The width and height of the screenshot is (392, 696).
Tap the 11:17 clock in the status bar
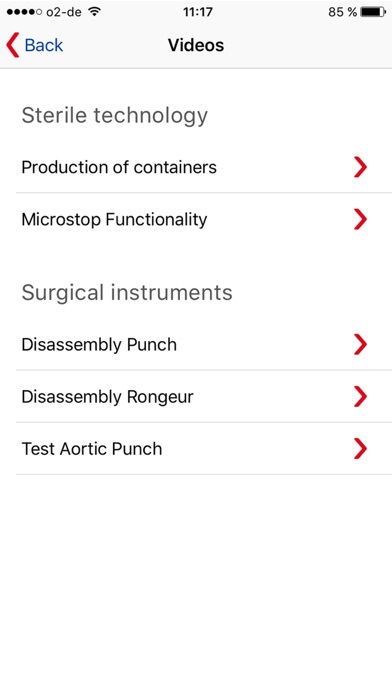(x=198, y=12)
